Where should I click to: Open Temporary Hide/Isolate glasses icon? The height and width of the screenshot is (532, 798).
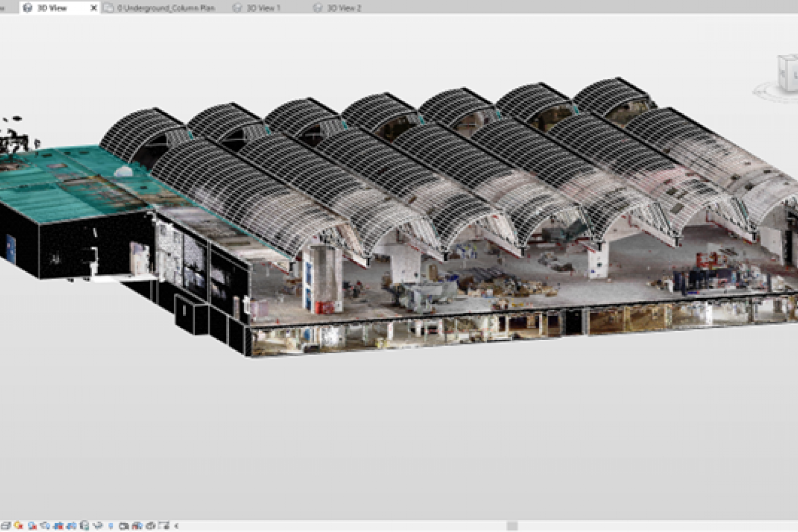coord(97,526)
